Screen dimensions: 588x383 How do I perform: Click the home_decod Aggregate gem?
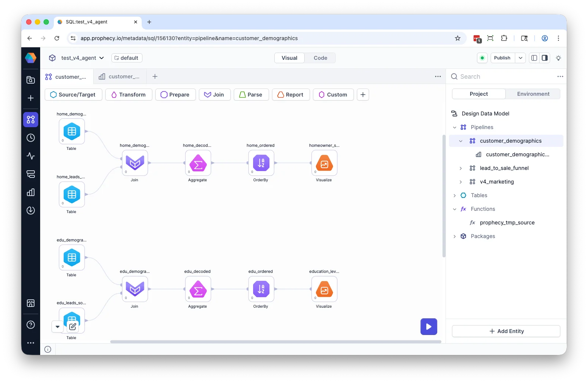(x=198, y=163)
